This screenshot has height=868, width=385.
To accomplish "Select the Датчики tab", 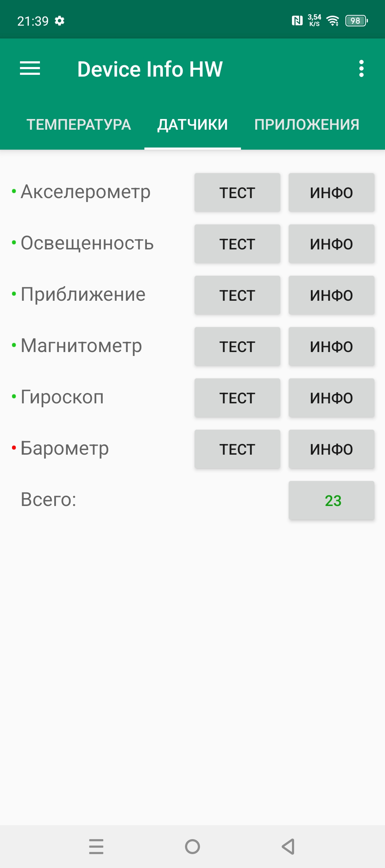I will click(x=192, y=125).
